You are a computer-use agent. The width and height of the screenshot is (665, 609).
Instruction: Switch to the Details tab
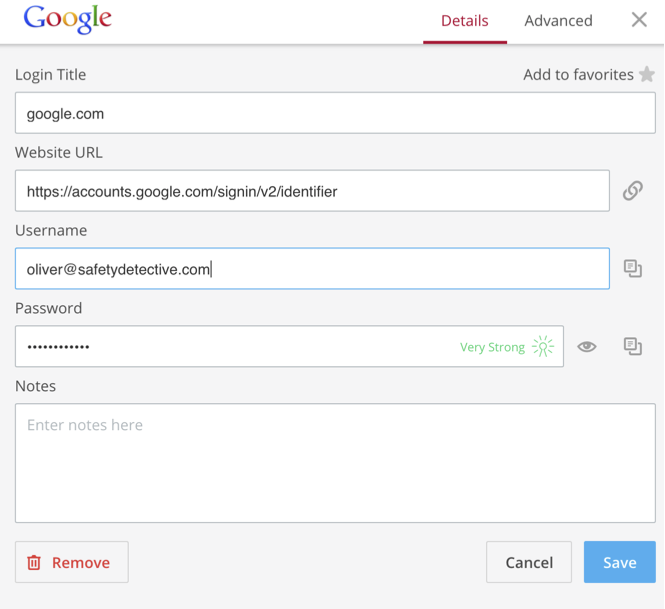[465, 20]
